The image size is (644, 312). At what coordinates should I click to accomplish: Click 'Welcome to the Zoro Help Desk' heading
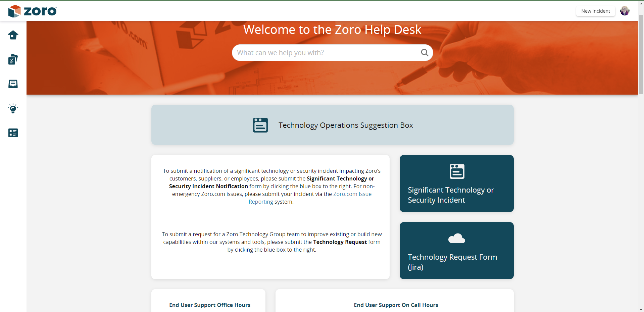click(x=332, y=30)
